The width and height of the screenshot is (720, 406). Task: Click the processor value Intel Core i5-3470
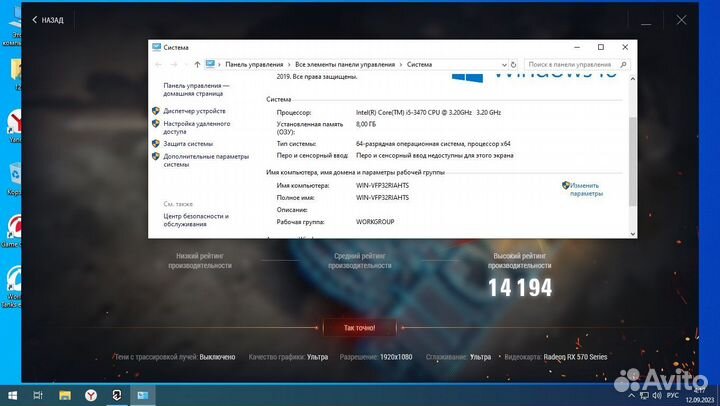tap(428, 112)
